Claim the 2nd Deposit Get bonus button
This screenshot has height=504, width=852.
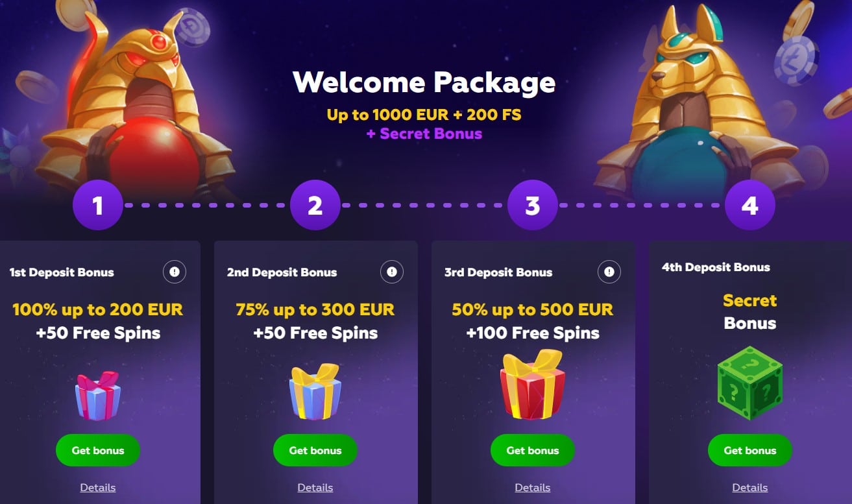pyautogui.click(x=315, y=450)
